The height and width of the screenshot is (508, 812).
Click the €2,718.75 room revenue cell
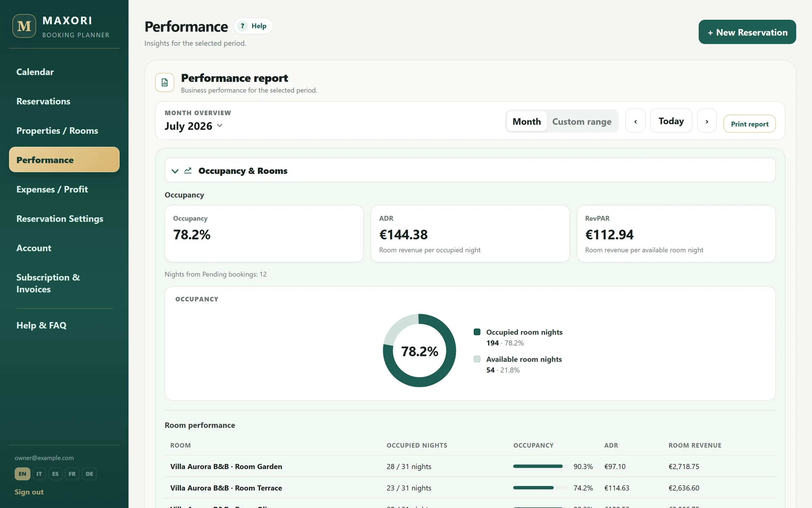(x=684, y=466)
